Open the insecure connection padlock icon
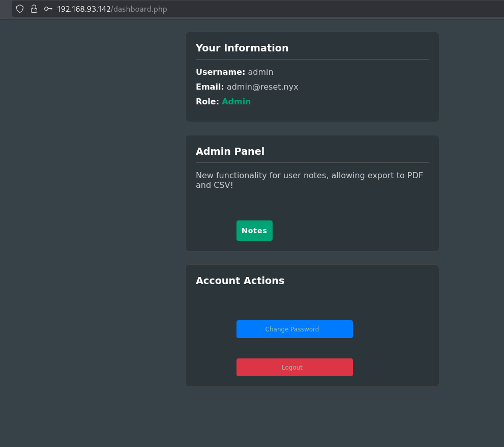 click(x=34, y=9)
